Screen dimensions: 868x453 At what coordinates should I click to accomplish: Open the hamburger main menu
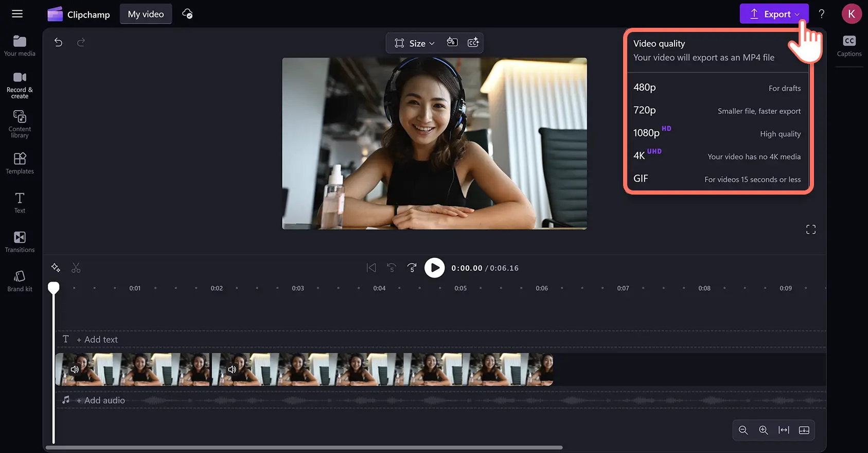click(x=17, y=14)
